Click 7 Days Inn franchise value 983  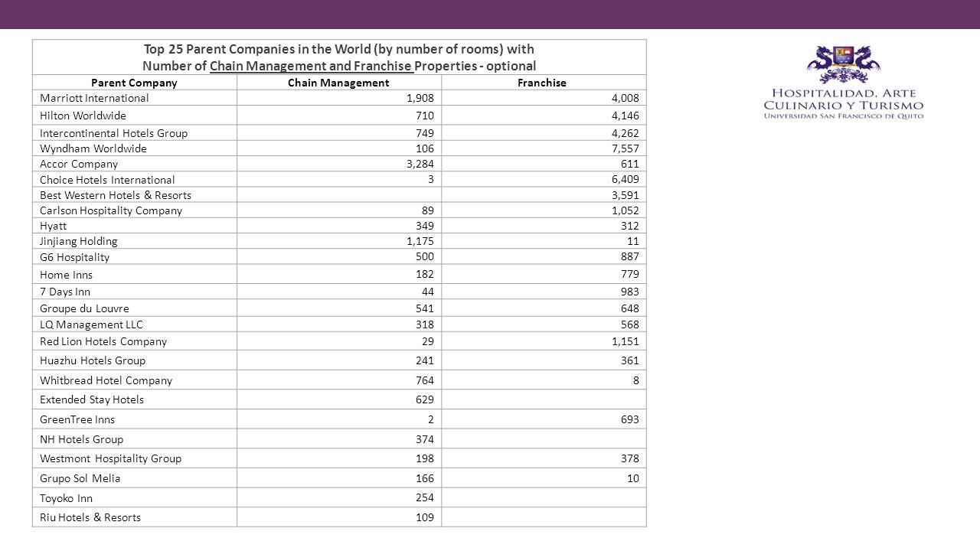pyautogui.click(x=630, y=292)
